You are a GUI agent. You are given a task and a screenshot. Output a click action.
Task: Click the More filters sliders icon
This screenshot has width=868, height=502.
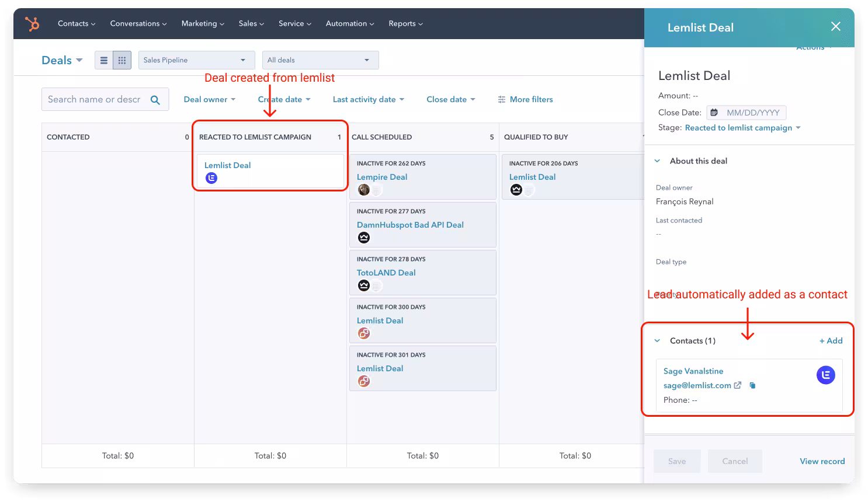coord(501,100)
